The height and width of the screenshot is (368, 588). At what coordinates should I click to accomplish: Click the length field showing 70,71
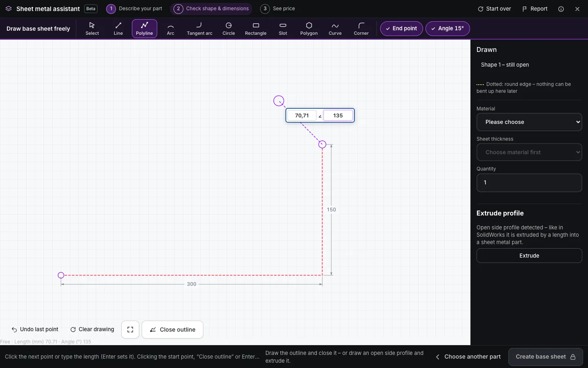[302, 116]
